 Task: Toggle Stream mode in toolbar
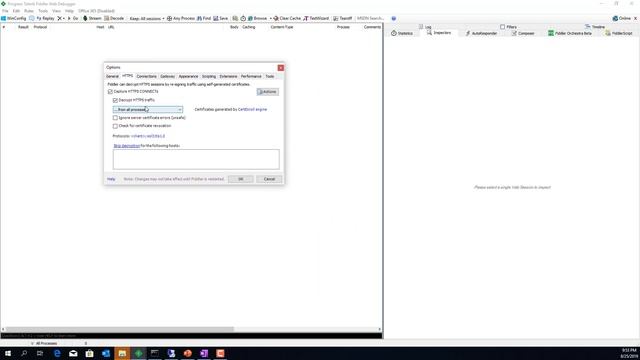tap(92, 18)
